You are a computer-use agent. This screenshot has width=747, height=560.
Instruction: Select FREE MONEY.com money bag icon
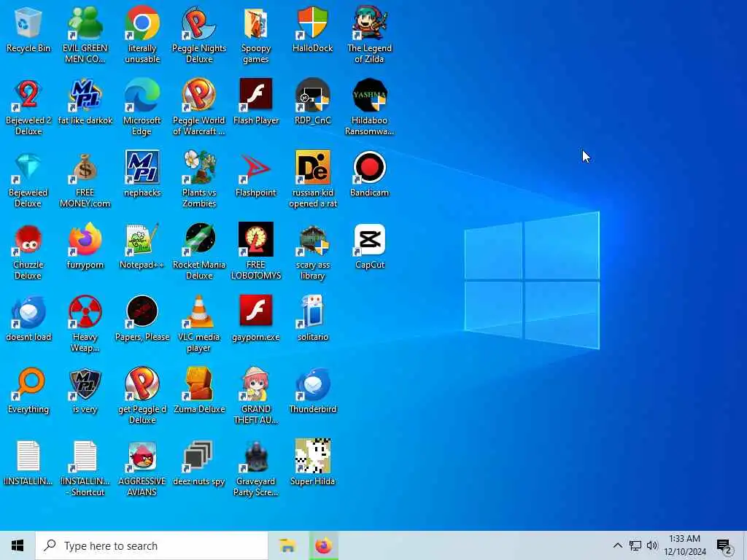85,179
